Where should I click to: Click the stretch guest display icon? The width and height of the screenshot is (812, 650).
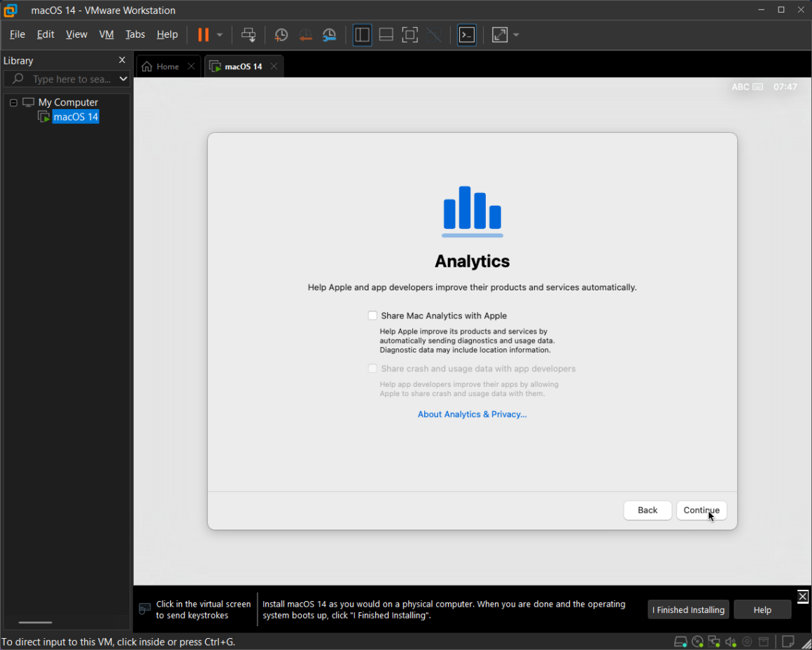click(x=500, y=35)
